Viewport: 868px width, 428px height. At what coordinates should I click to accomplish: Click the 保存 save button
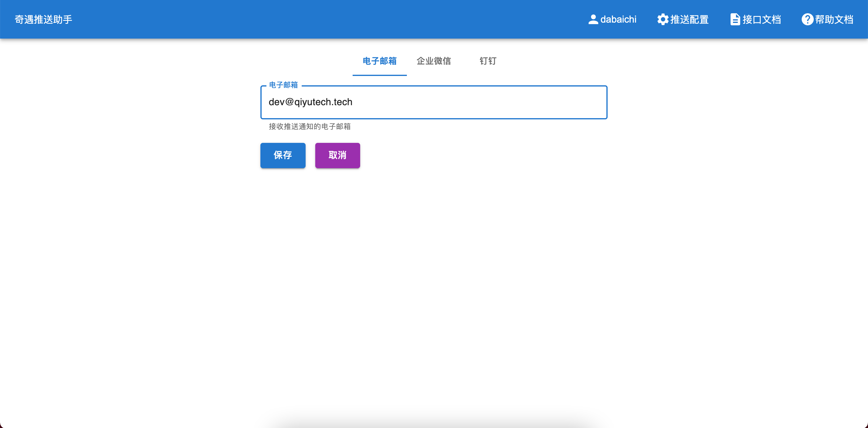[283, 155]
